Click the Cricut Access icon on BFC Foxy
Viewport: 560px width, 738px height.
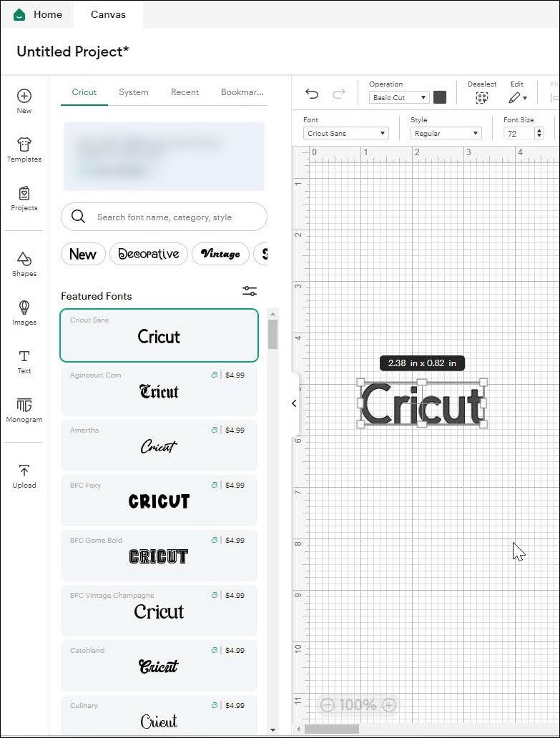(x=214, y=485)
